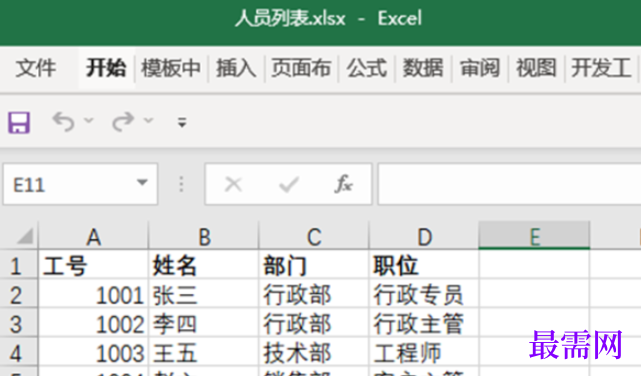Click 行政部 cell in 张三 row

coord(314,294)
